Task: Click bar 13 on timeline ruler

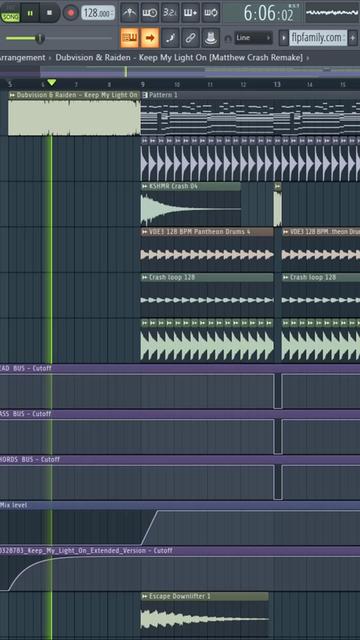Action: click(x=277, y=85)
